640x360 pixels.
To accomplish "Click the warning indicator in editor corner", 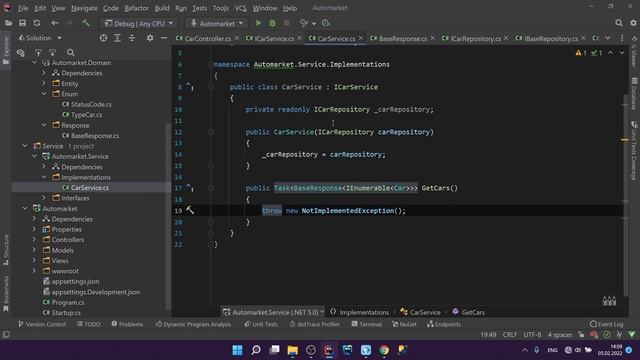I will click(580, 53).
